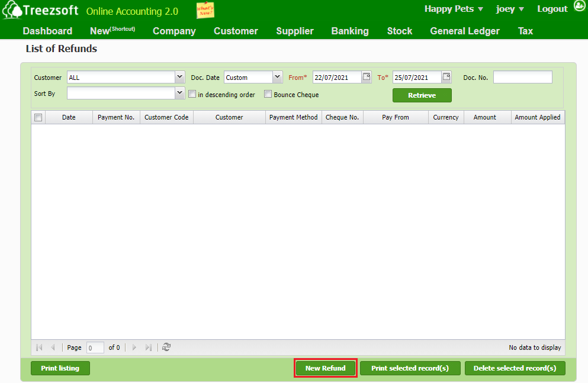This screenshot has height=383, width=588.
Task: Click the refresh icon in the pager
Action: pyautogui.click(x=166, y=347)
